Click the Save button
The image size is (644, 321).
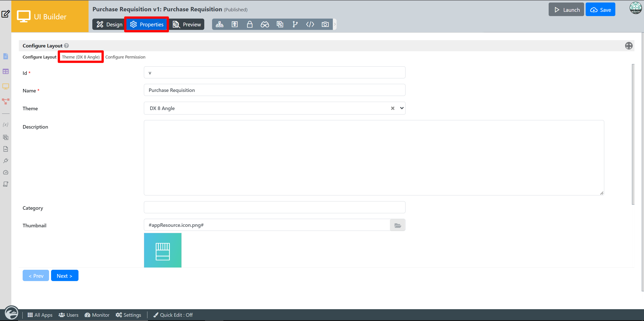tap(600, 10)
